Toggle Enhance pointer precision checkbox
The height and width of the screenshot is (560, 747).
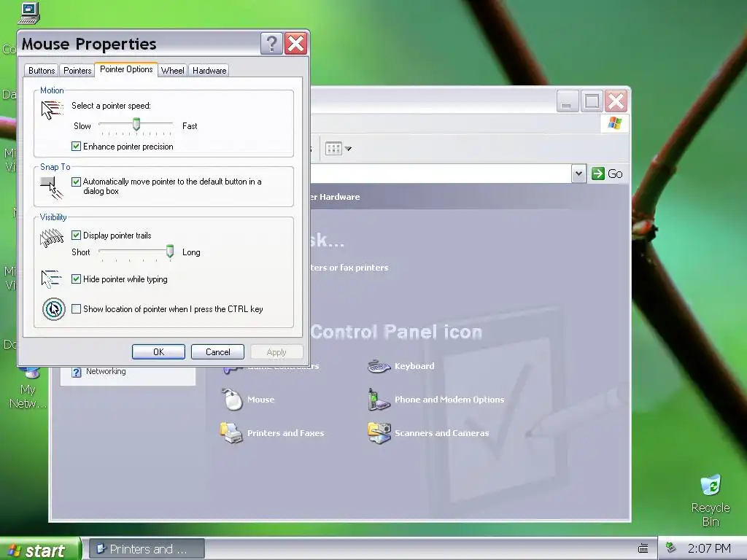click(x=76, y=146)
